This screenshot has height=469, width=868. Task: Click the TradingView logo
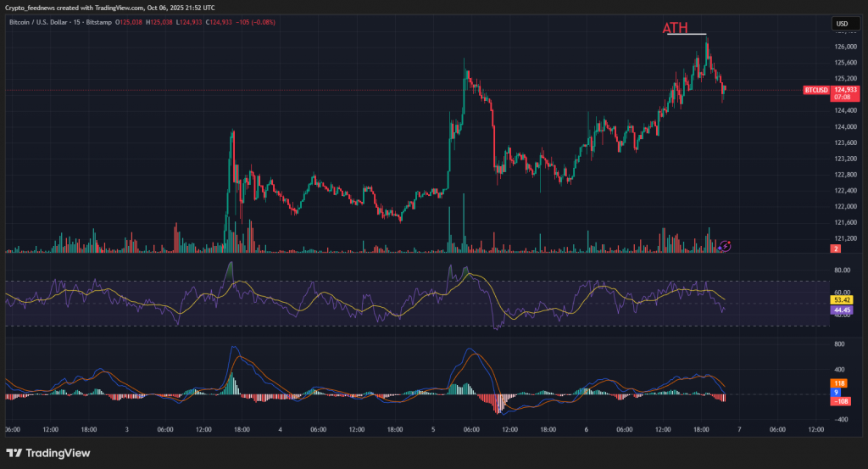tap(48, 453)
